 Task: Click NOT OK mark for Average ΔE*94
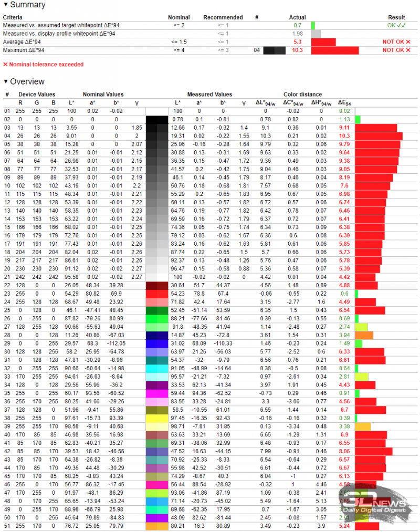(x=396, y=41)
